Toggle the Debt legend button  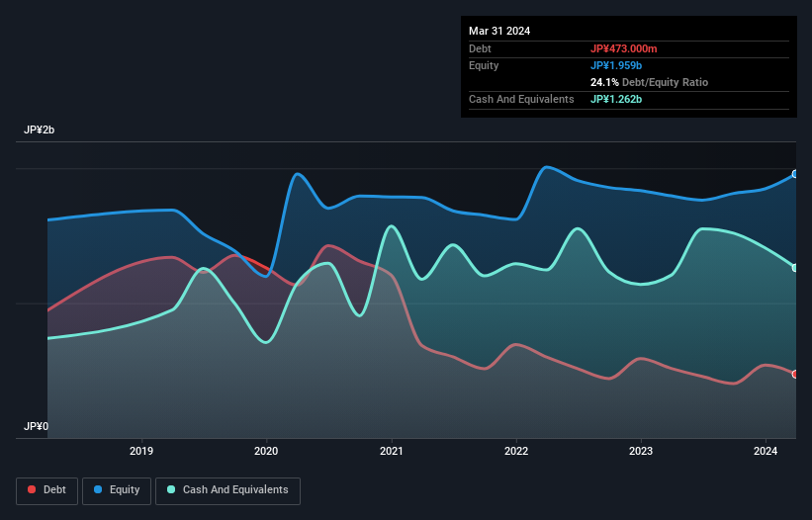point(47,490)
